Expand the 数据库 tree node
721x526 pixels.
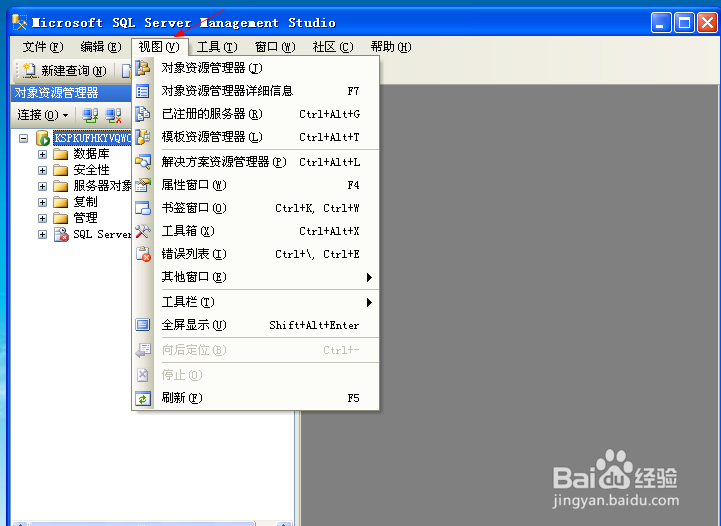[42, 154]
